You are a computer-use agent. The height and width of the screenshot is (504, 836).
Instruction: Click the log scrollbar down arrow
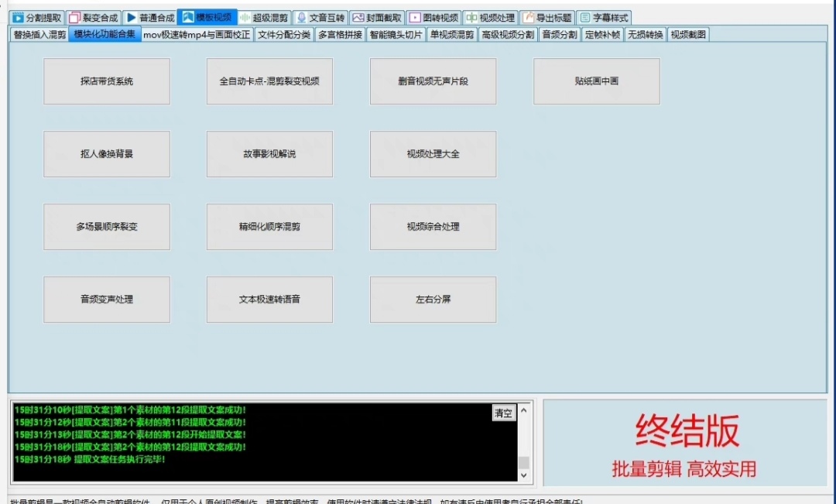coord(524,475)
